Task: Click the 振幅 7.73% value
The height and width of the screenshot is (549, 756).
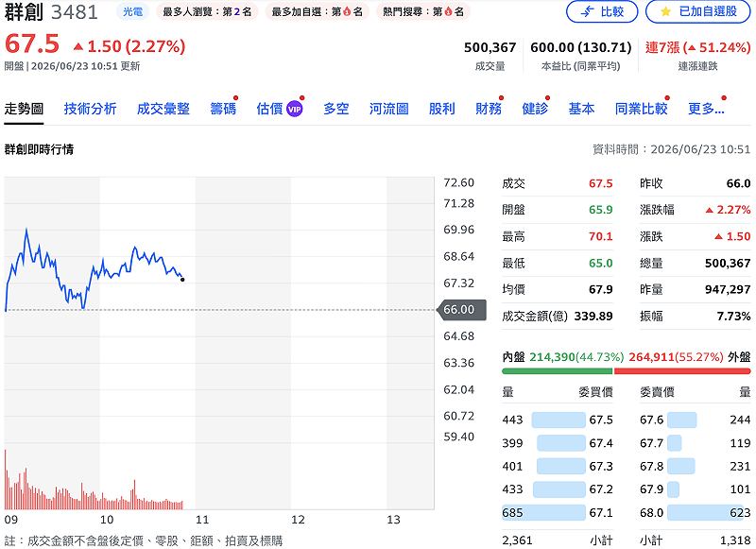Action: [x=734, y=317]
